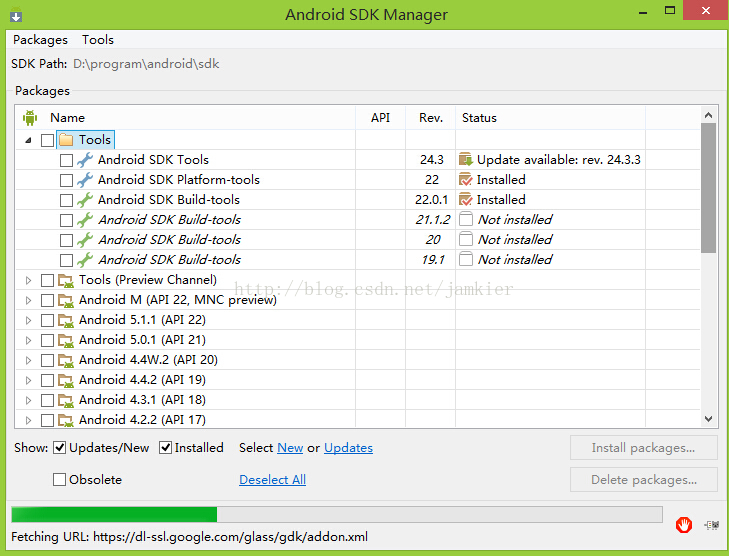Click the Update available status icon

466,159
